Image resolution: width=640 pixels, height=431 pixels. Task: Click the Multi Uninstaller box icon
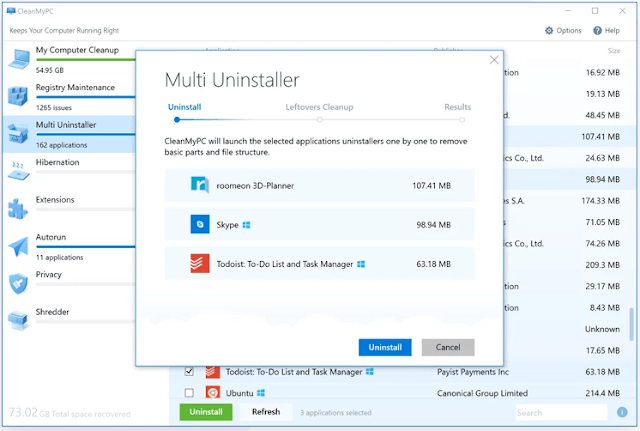click(x=18, y=133)
